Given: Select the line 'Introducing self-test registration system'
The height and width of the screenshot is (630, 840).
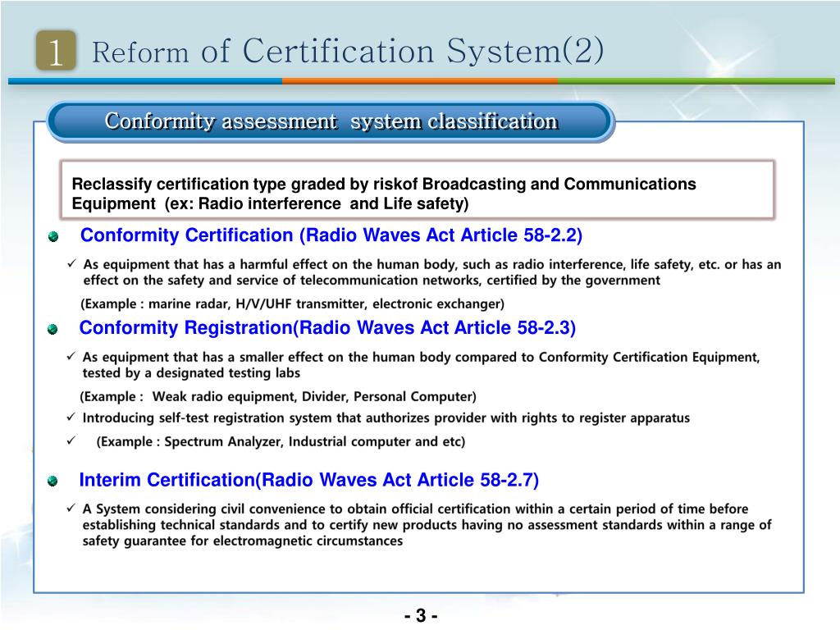Looking at the screenshot, I should pyautogui.click(x=386, y=418).
